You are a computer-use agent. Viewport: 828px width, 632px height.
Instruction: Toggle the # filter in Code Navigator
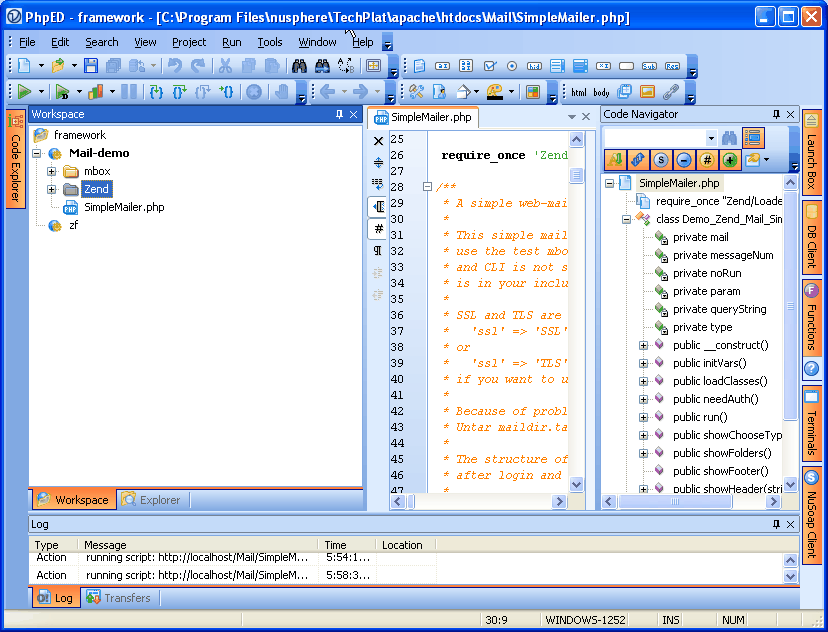[707, 159]
